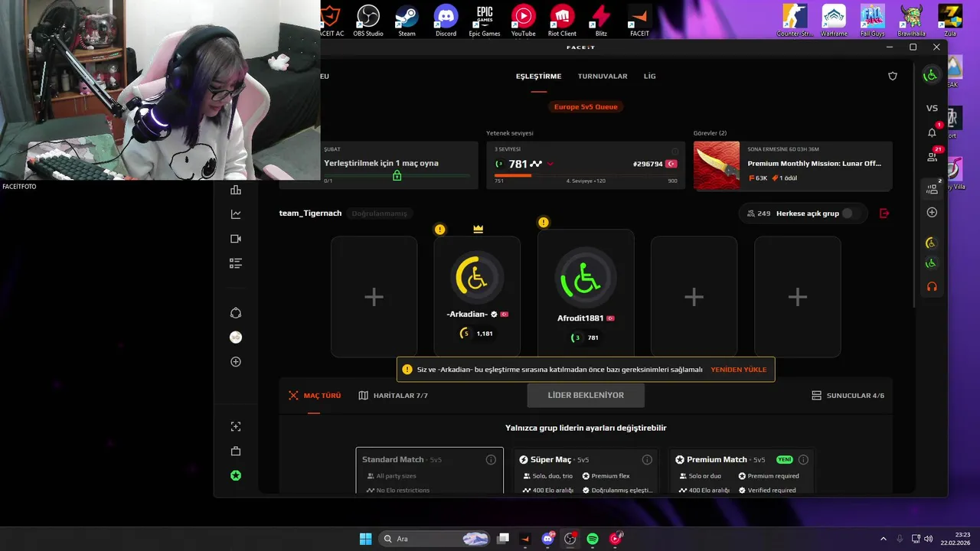
Task: Switch to the LİG tab
Action: point(649,77)
